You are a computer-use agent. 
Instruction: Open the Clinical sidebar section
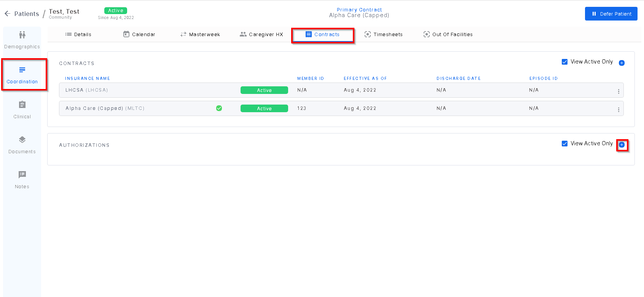22,110
